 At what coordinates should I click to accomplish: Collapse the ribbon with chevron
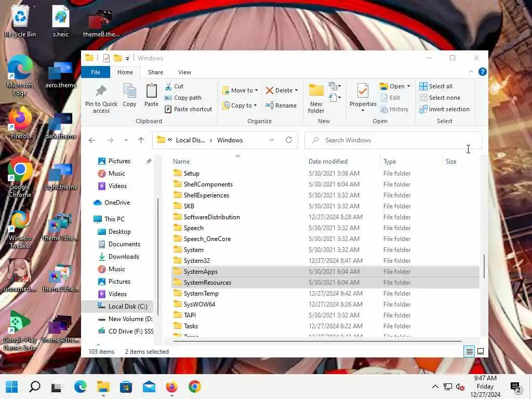(x=471, y=72)
